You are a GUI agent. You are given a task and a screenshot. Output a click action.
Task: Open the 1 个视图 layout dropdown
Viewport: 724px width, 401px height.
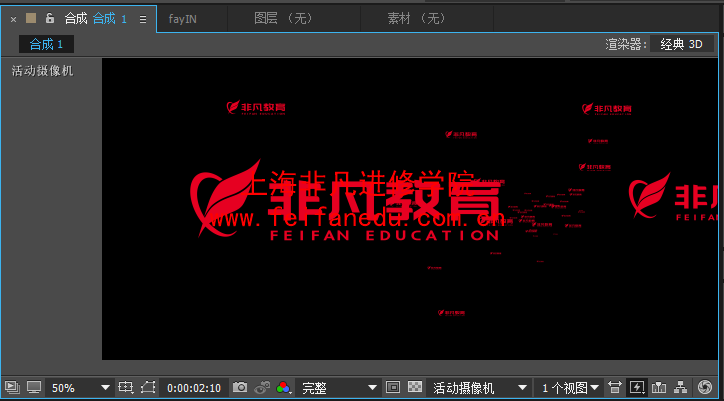pos(570,388)
